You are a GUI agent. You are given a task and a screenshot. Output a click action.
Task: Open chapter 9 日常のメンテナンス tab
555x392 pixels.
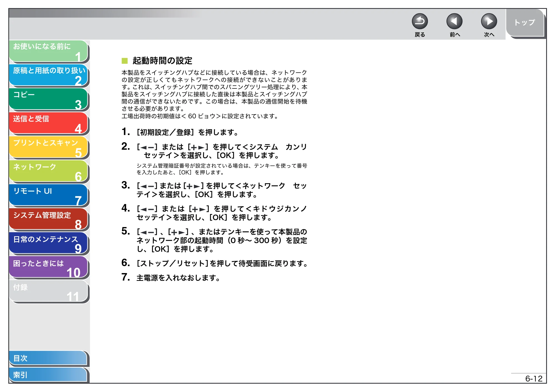[49, 243]
